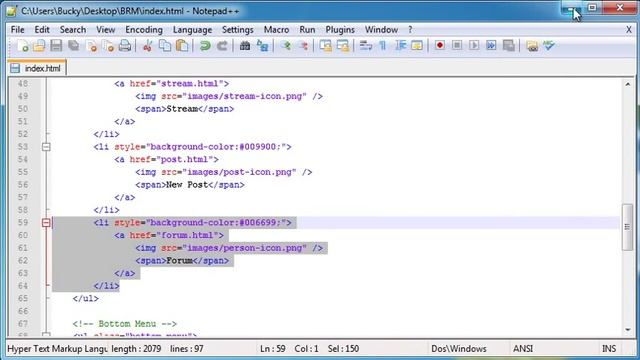
Task: Click ANSI encoding in status bar
Action: click(523, 349)
